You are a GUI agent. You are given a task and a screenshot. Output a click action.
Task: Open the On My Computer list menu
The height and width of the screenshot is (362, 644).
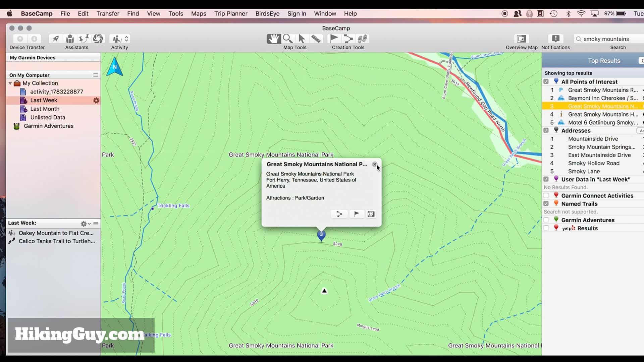coord(96,75)
